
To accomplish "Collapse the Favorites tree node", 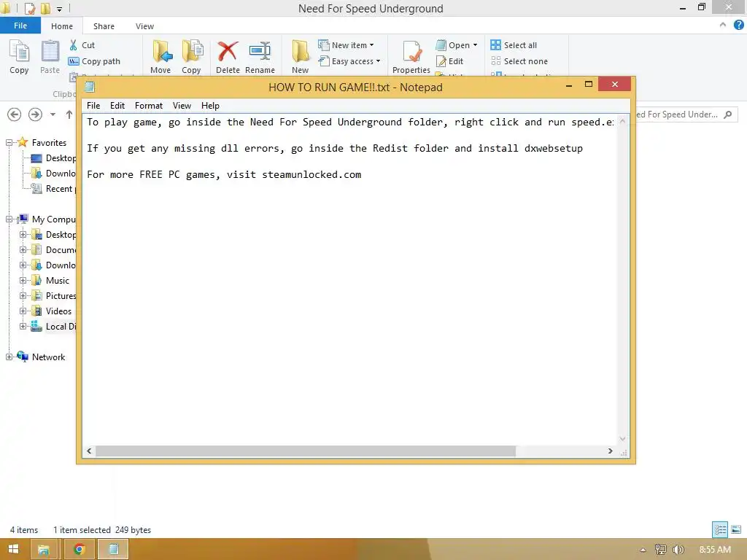I will pos(9,142).
